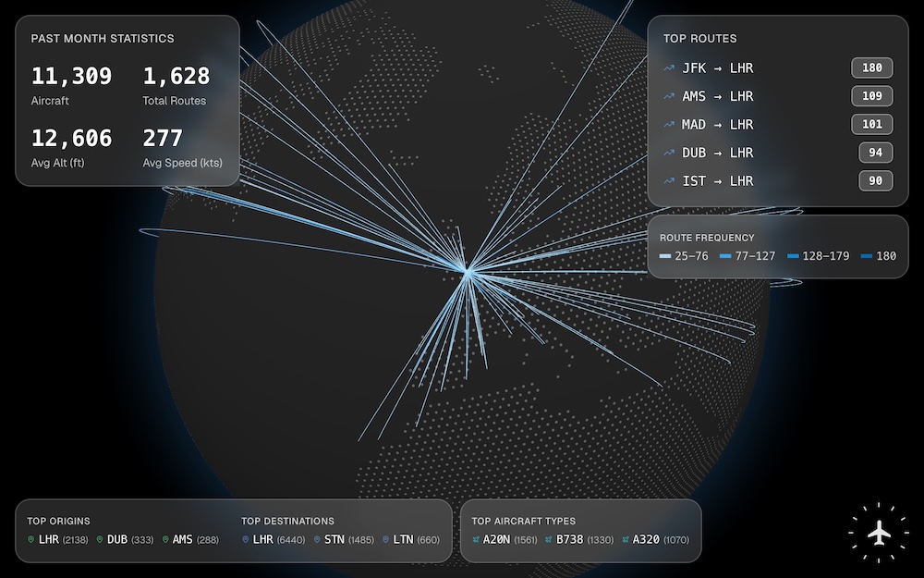This screenshot has width=924, height=578.
Task: Click the plane icon beside A320
Action: click(626, 540)
